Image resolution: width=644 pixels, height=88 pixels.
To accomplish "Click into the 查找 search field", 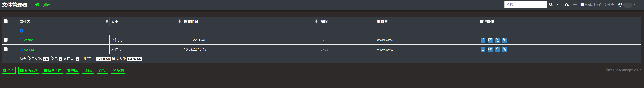I will 526,5.
